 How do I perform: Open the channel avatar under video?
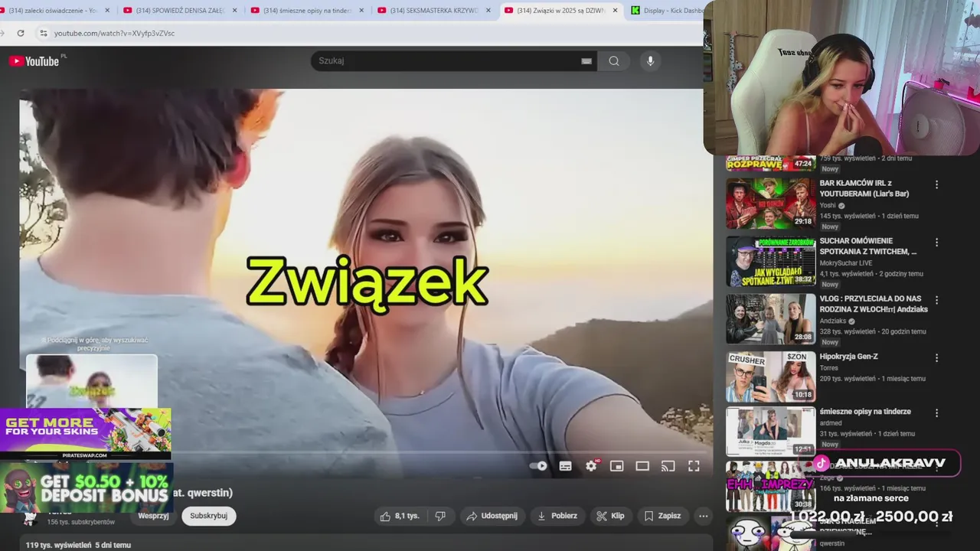[30, 518]
